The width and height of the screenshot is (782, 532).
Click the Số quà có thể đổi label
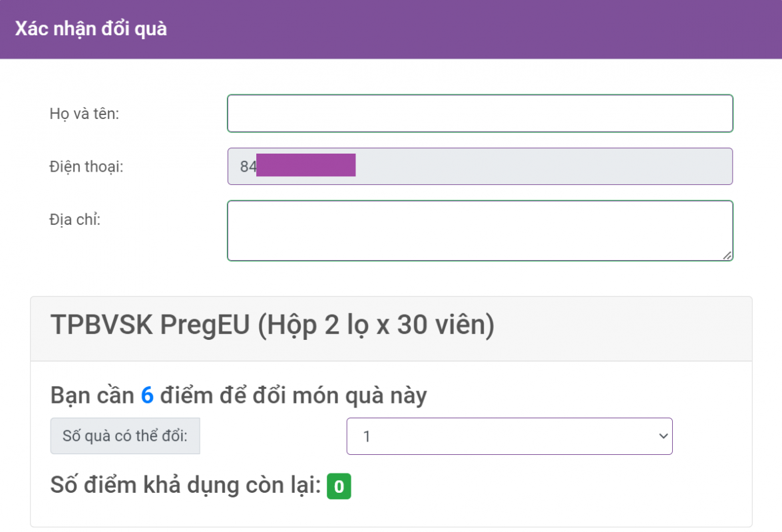(125, 436)
